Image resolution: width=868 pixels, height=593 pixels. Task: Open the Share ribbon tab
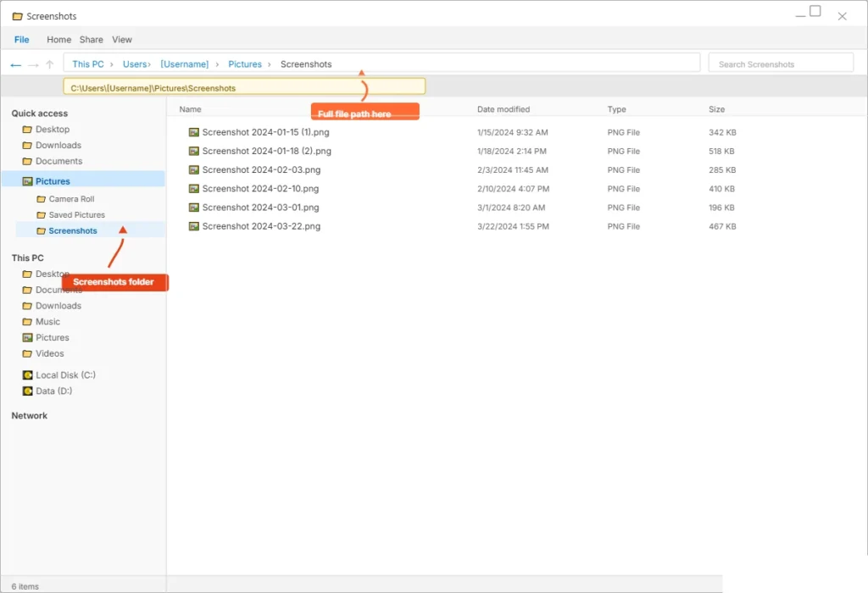pyautogui.click(x=91, y=40)
